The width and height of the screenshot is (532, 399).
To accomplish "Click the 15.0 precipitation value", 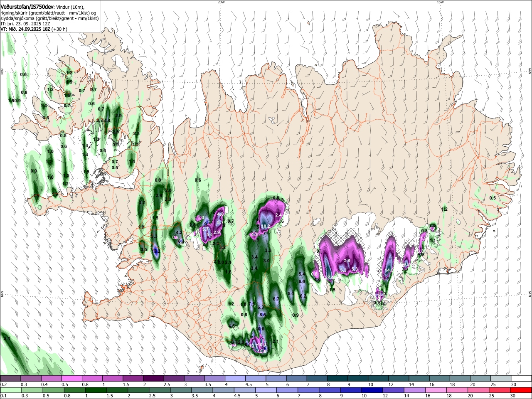I will coord(262,351).
